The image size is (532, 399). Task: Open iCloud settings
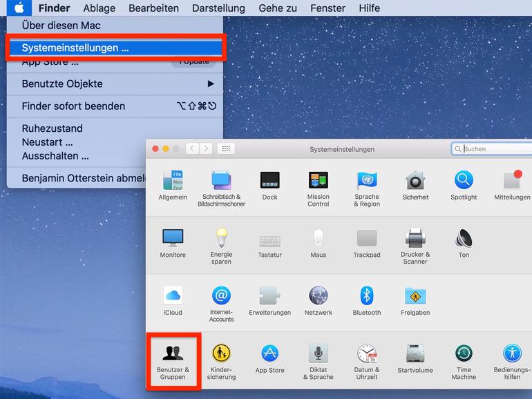coord(173,301)
